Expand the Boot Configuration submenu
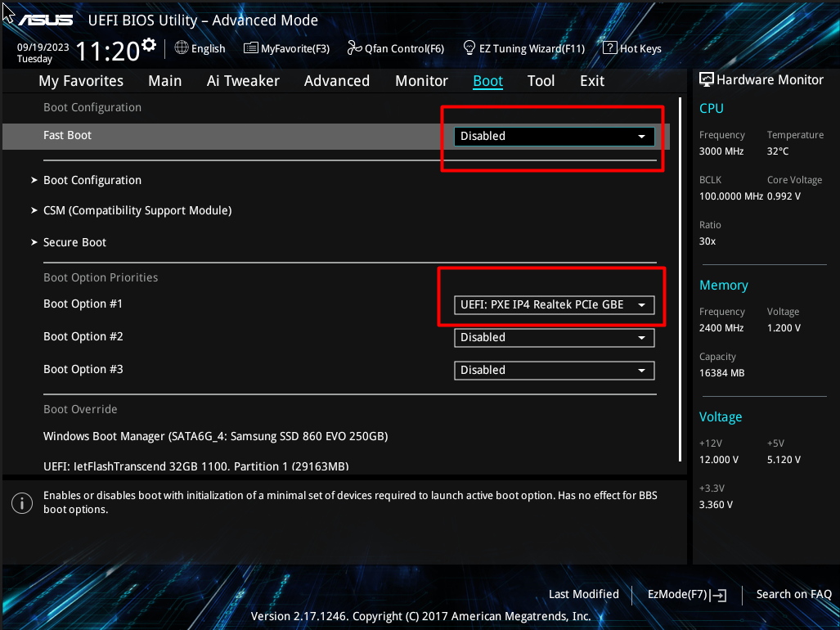The height and width of the screenshot is (630, 840). [x=92, y=179]
